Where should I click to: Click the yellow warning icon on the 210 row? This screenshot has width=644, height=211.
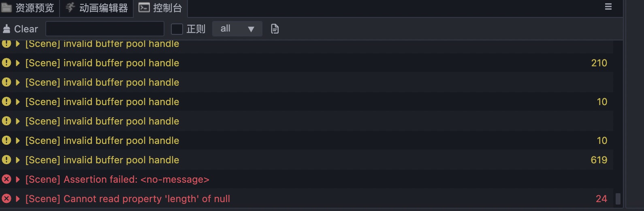6,63
